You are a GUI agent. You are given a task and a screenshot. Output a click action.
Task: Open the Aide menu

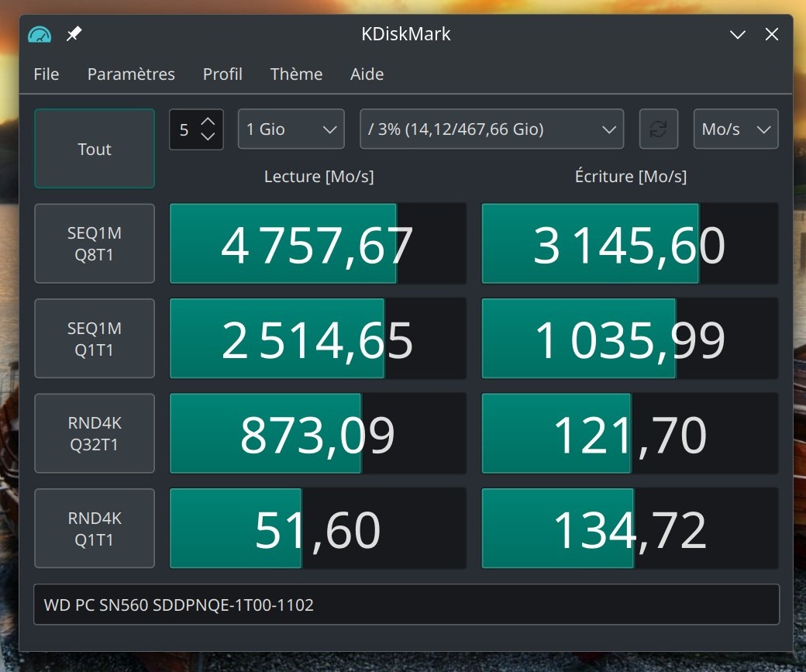click(366, 74)
